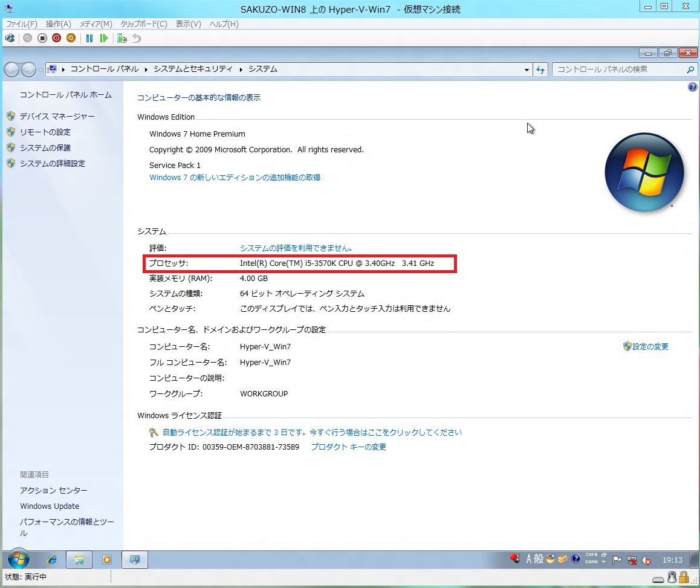This screenshot has width=700, height=588.
Task: Click the orange Save state icon
Action: (71, 39)
